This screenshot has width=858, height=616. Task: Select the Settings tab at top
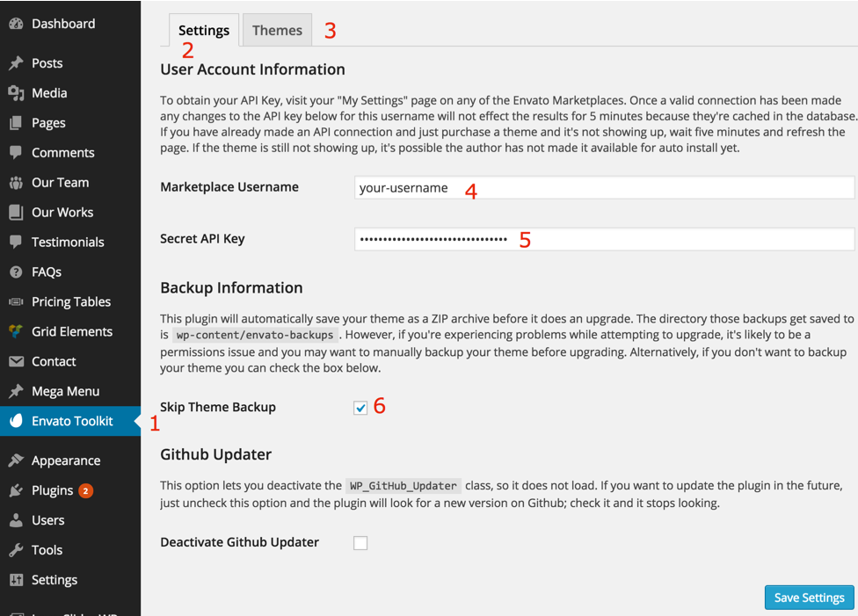[x=204, y=30]
